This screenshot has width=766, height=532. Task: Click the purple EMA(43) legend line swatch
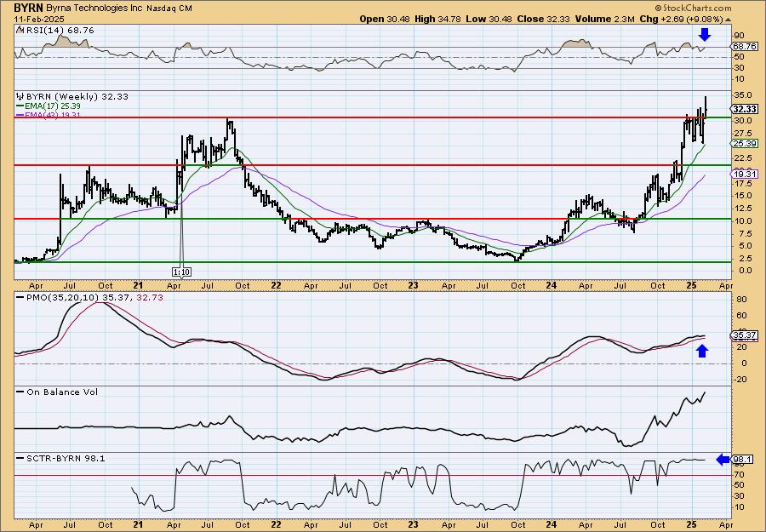point(20,115)
